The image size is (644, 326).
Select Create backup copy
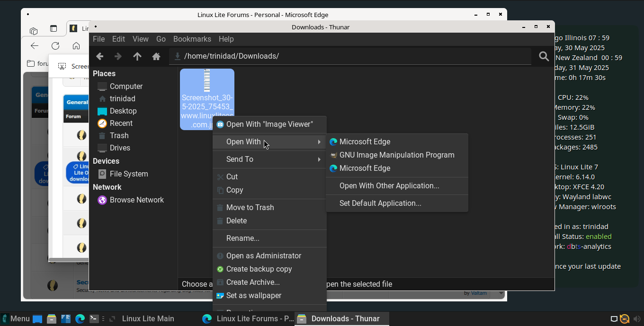pyautogui.click(x=269, y=269)
